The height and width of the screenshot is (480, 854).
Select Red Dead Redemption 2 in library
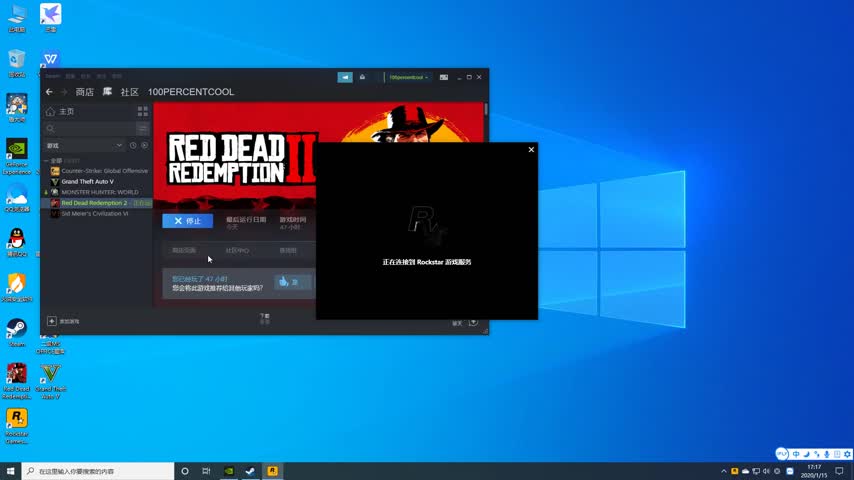[x=97, y=203]
